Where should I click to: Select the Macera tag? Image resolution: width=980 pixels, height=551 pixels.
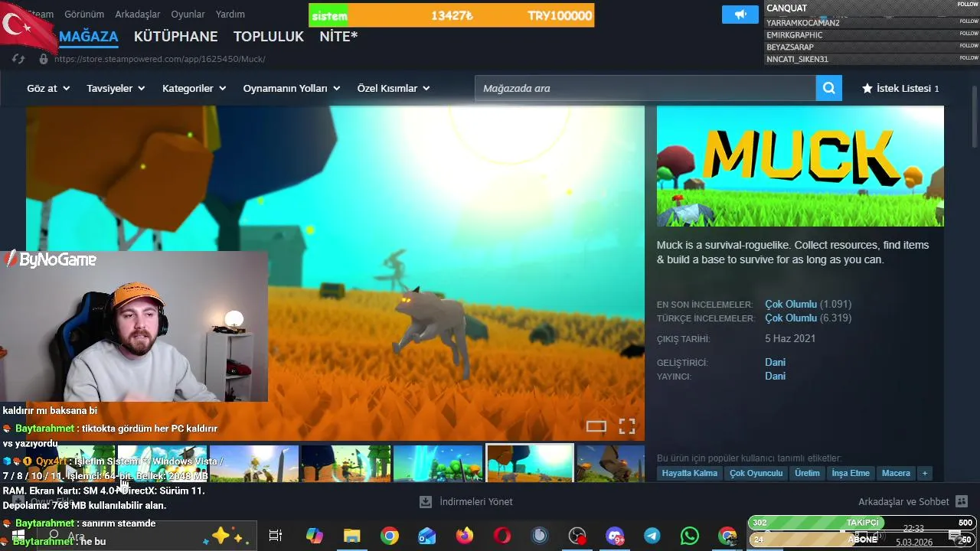tap(896, 473)
